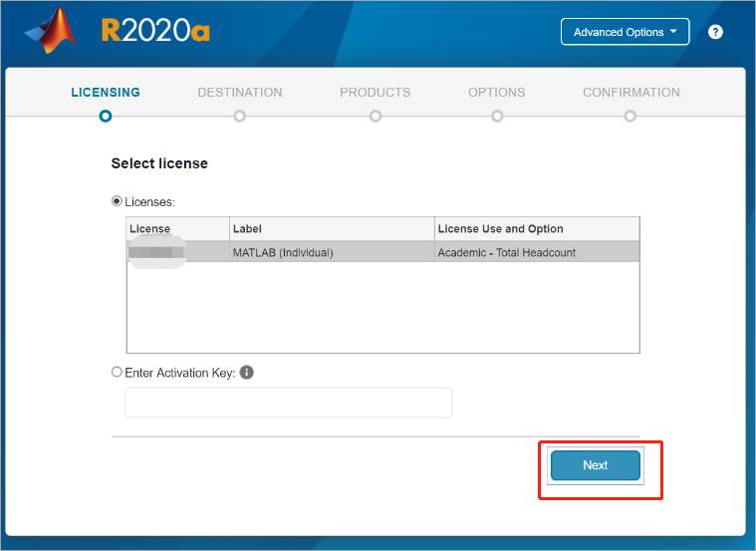
Task: Go to the CONFIRMATION step tab
Action: [x=631, y=92]
